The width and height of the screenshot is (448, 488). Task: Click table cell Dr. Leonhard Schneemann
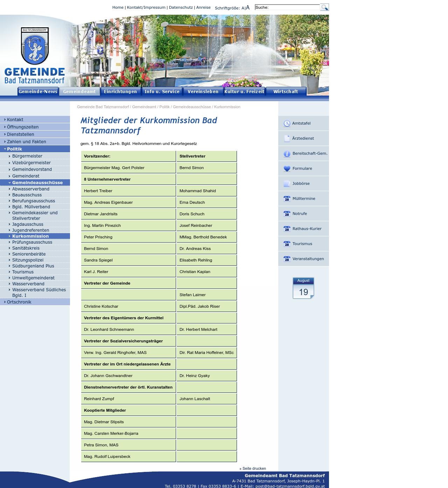coord(128,329)
